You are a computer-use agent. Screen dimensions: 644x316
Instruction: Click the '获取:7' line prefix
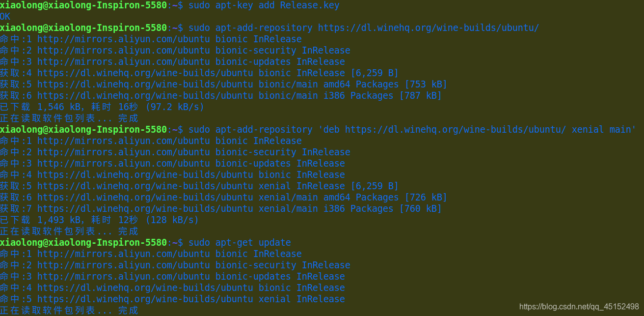[x=16, y=209]
